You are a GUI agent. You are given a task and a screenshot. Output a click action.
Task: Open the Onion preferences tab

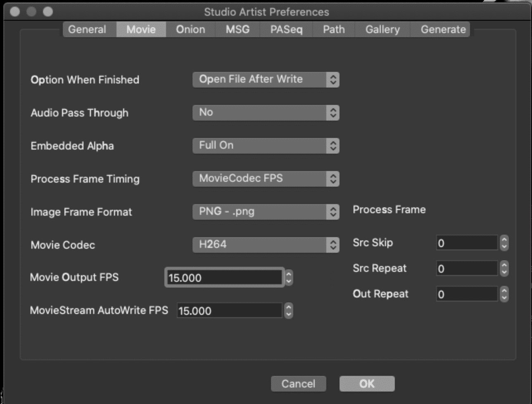(190, 29)
